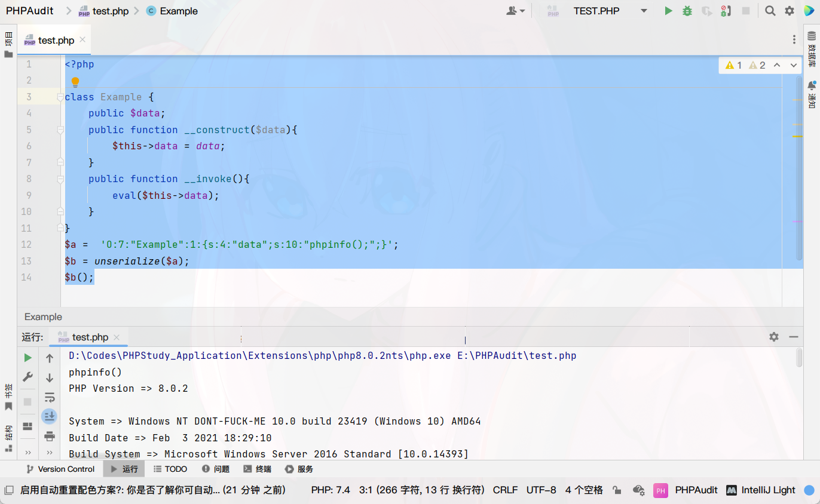Start debugging with the bug icon

click(x=687, y=11)
